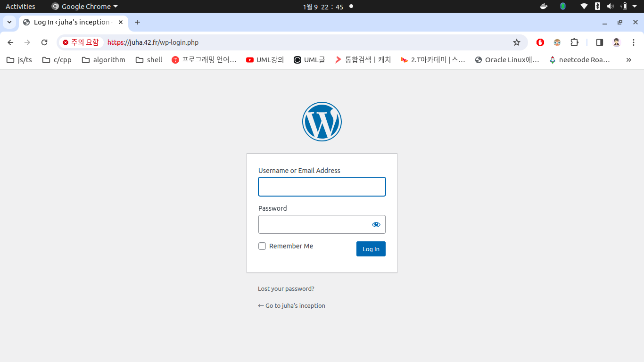Click the Docker whale tray icon
Image resolution: width=644 pixels, height=362 pixels.
544,6
